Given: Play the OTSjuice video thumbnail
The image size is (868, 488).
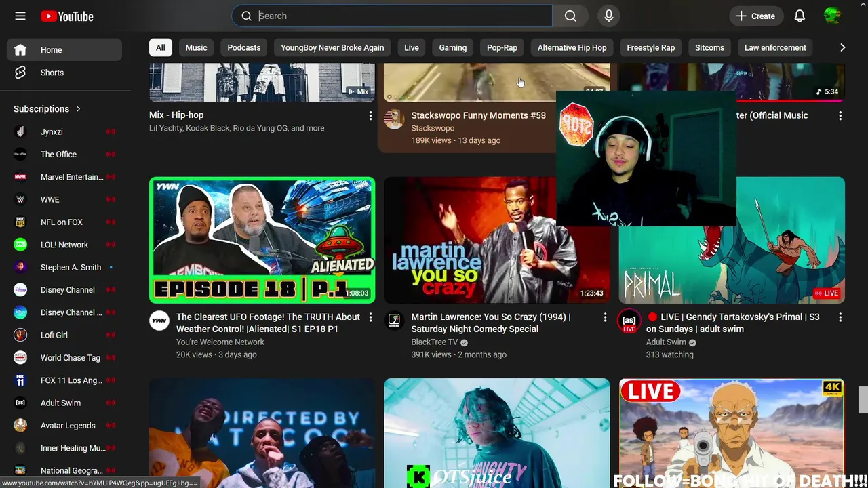Looking at the screenshot, I should 497,433.
